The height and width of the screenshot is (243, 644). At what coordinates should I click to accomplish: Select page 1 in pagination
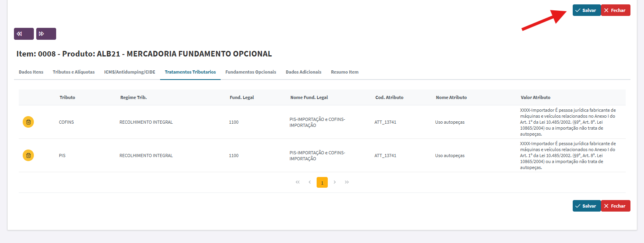pyautogui.click(x=322, y=182)
